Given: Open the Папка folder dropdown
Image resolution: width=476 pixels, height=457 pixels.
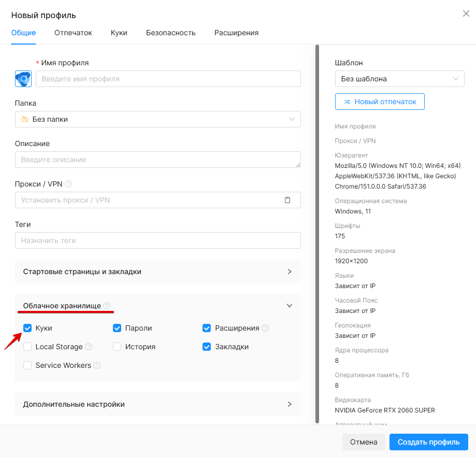Looking at the screenshot, I should coord(158,119).
